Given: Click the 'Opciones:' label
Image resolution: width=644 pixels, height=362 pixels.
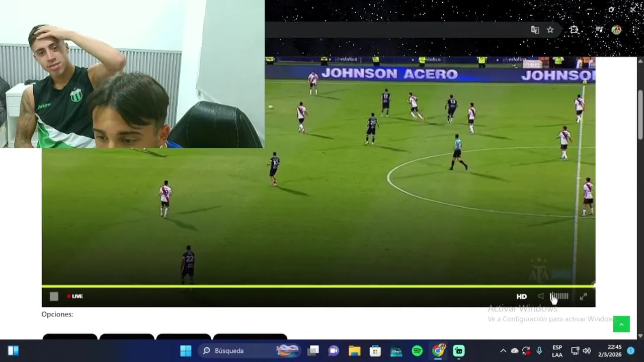Looking at the screenshot, I should tap(57, 314).
